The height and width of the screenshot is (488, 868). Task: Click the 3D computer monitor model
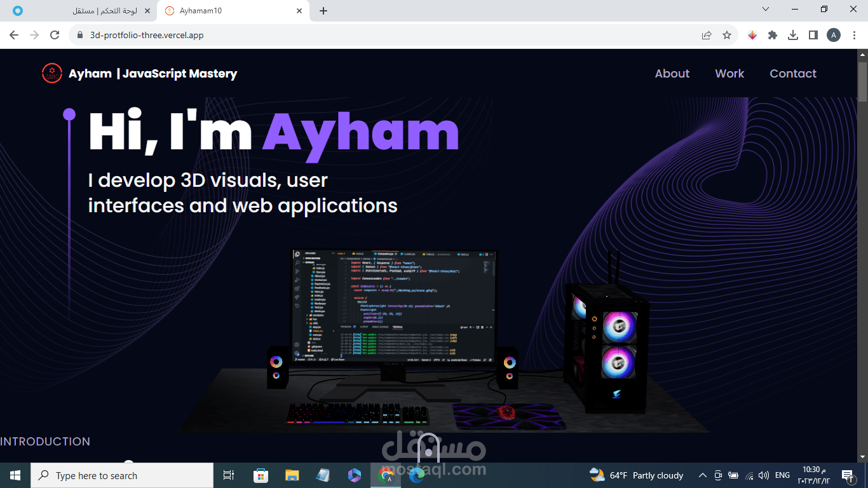pos(393,306)
